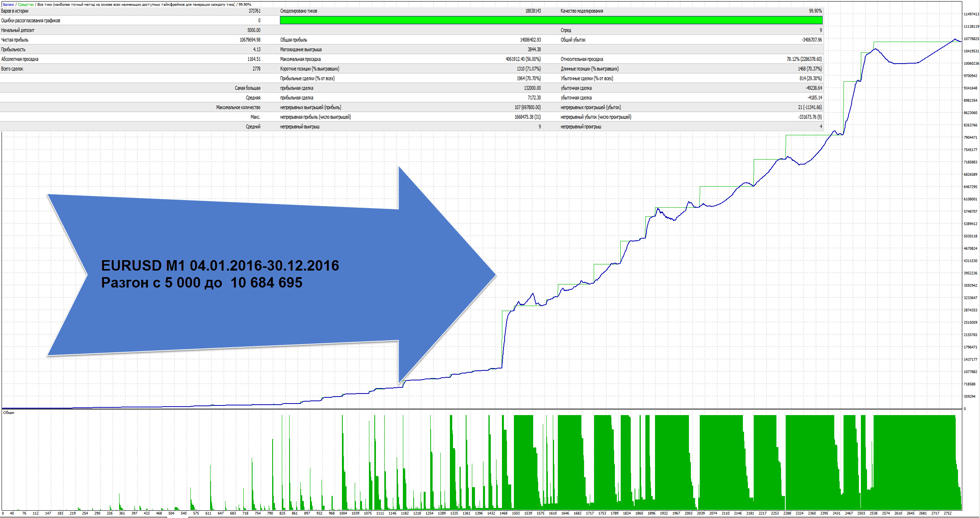Select value '-331673.76 (9)'
This screenshot has width=980, height=518.
(x=810, y=117)
